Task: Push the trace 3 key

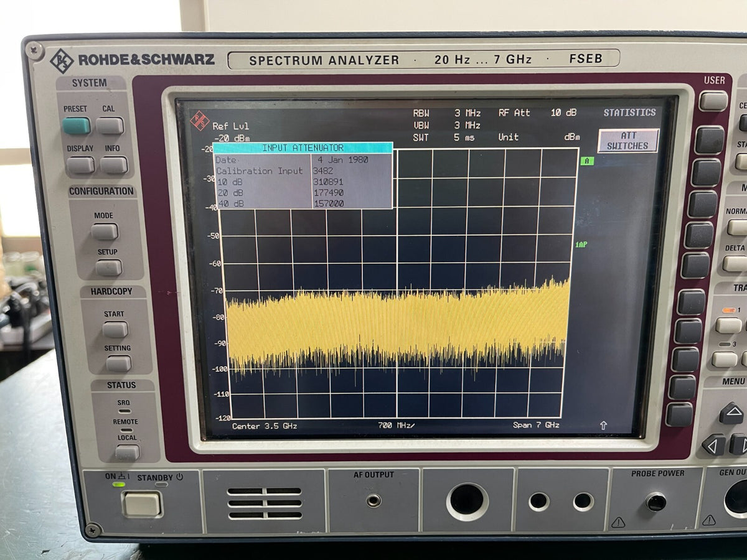Action: 725,359
